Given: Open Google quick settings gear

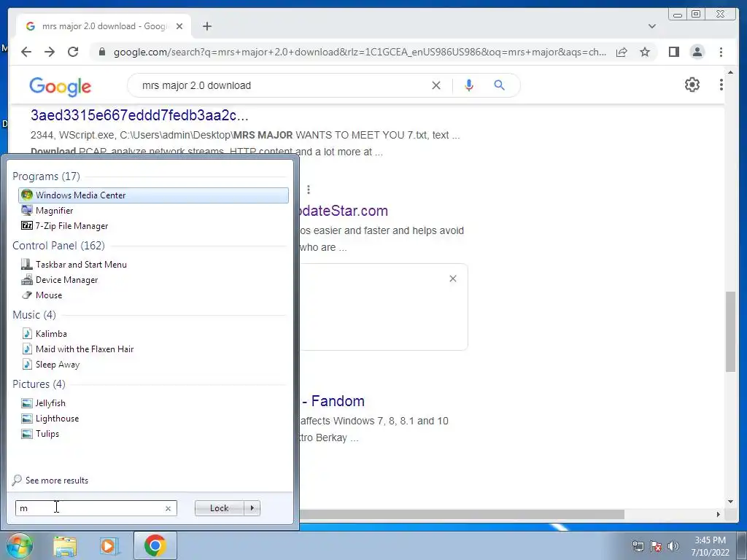Looking at the screenshot, I should (692, 85).
